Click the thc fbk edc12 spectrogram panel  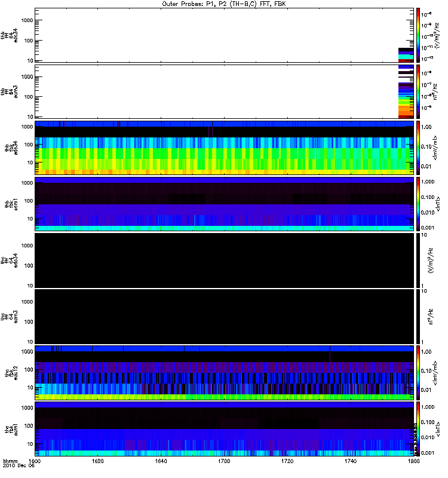tap(225, 373)
